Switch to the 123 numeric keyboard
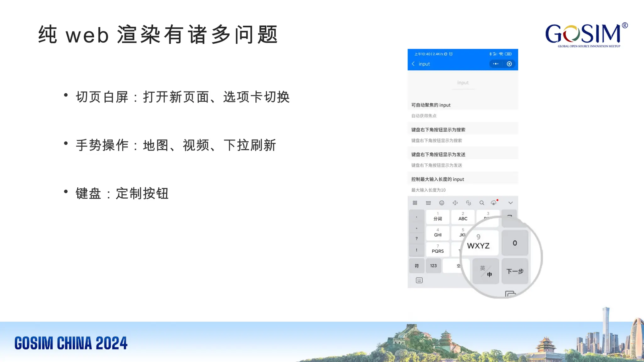The height and width of the screenshot is (362, 644). pos(433,266)
